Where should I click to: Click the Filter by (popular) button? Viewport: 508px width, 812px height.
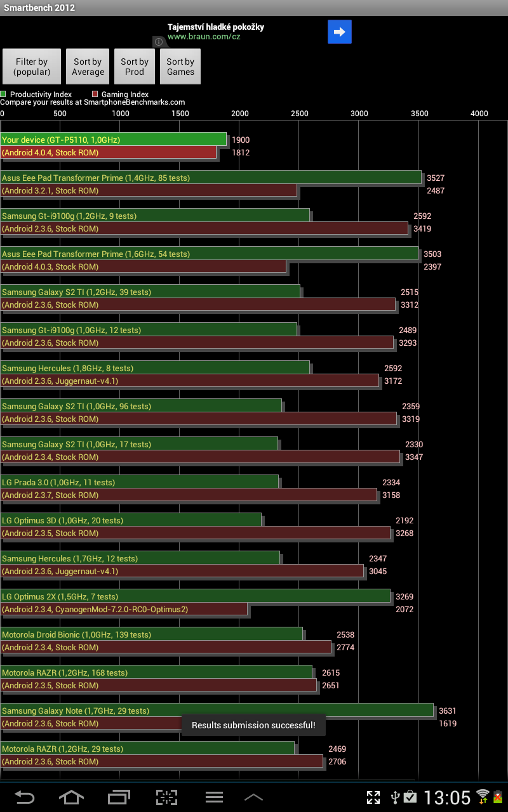(x=32, y=67)
